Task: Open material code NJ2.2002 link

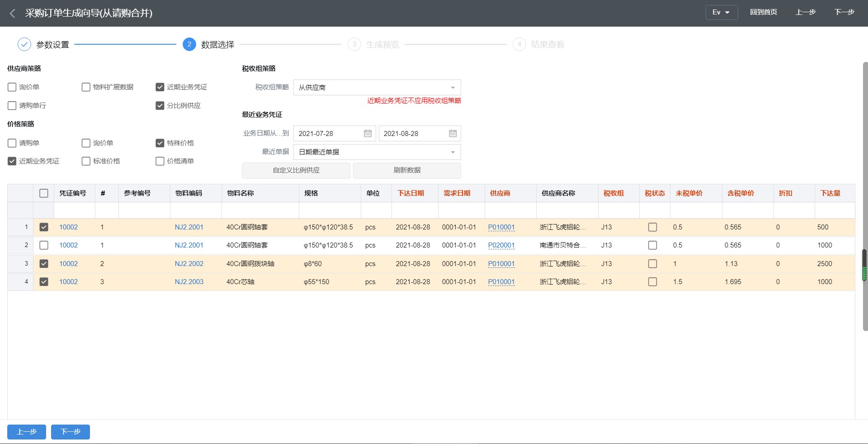Action: click(x=189, y=264)
